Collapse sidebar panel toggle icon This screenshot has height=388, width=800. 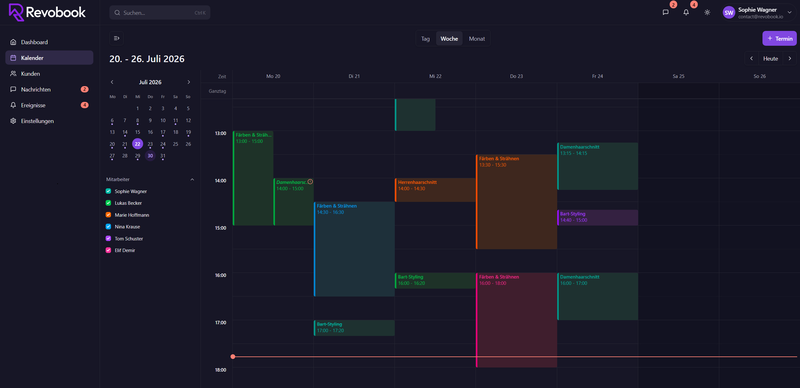tap(117, 38)
